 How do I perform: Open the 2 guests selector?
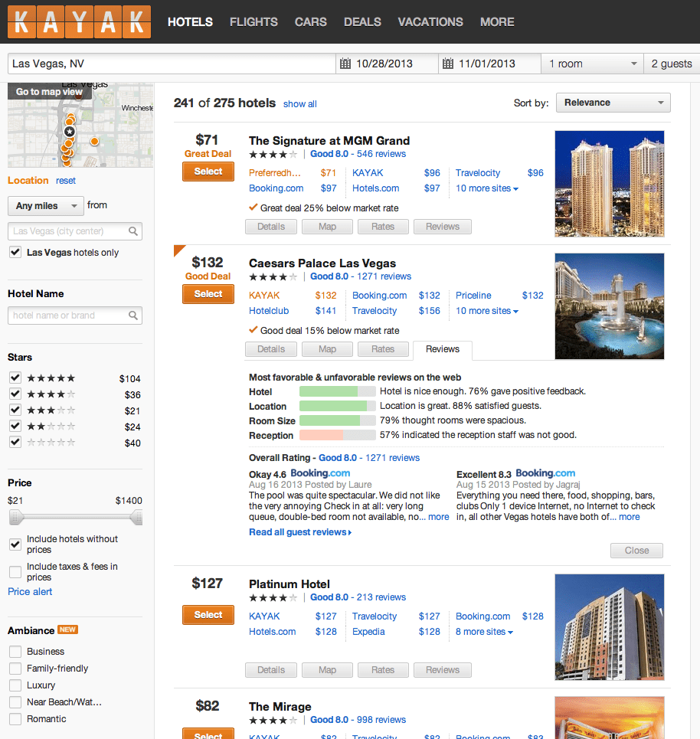coord(672,64)
